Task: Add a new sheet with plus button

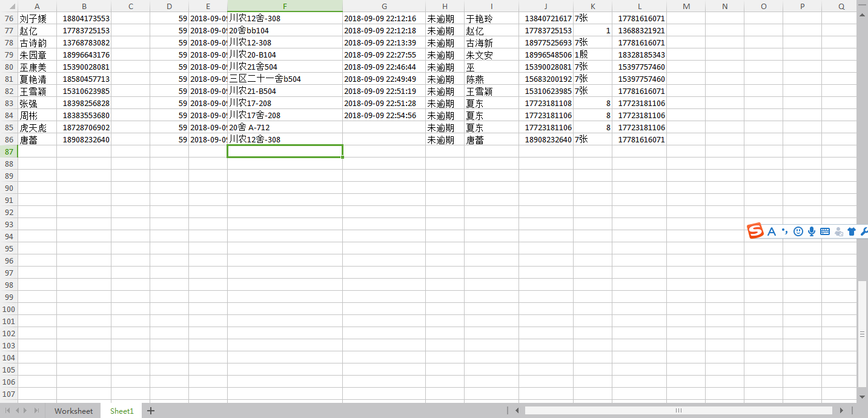Action: (x=151, y=411)
